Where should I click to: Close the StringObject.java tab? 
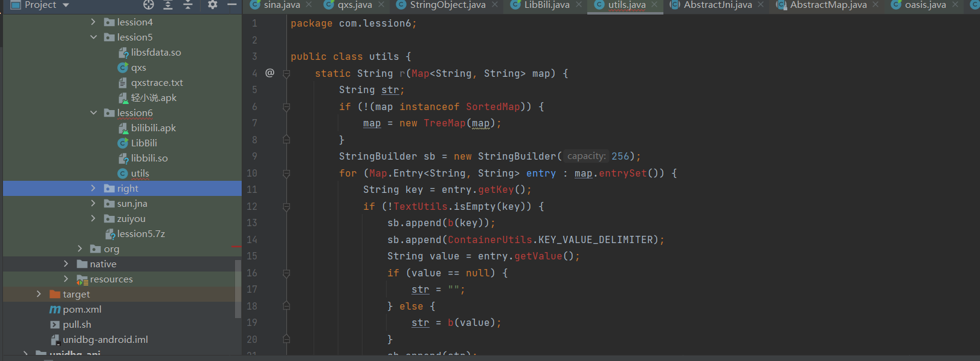click(495, 5)
